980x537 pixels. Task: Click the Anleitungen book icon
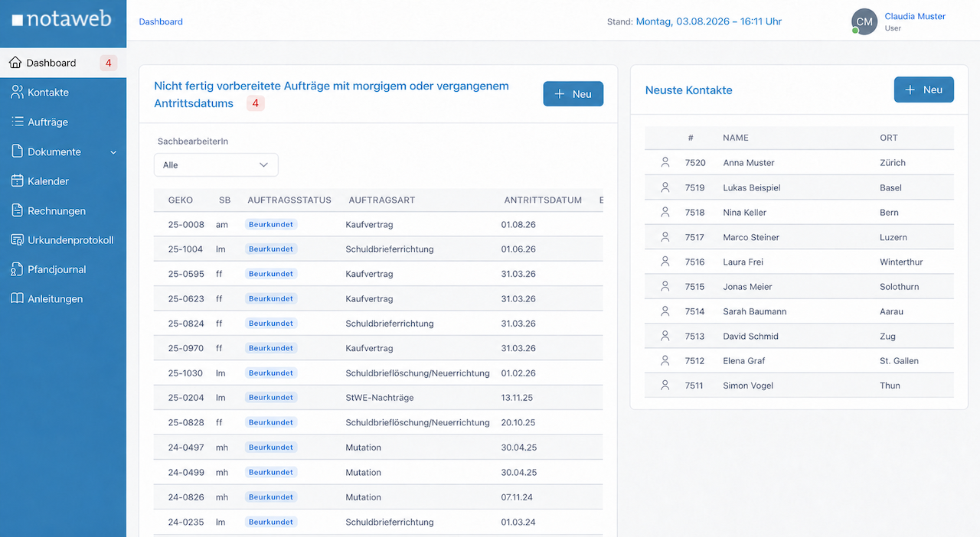click(x=17, y=299)
